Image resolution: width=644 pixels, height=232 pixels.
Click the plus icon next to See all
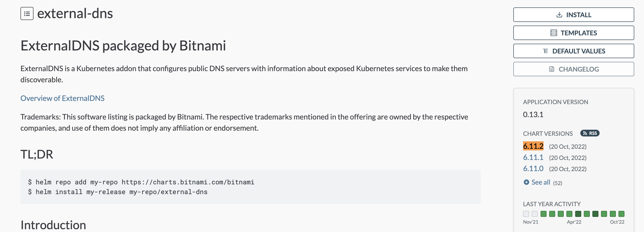[526, 182]
